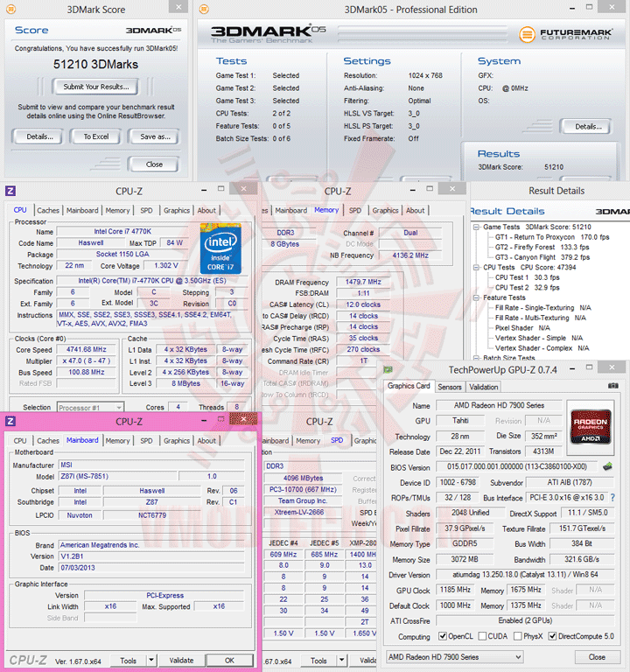Toggle the PhysX checkbox in GPU-Z
Viewport: 630px width, 672px height.
[x=518, y=636]
